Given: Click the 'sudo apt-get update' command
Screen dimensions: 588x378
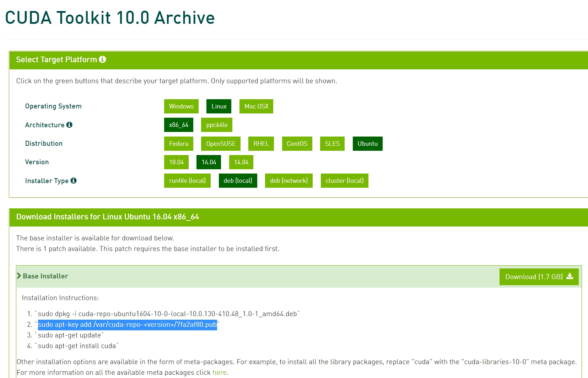Looking at the screenshot, I should [x=69, y=335].
